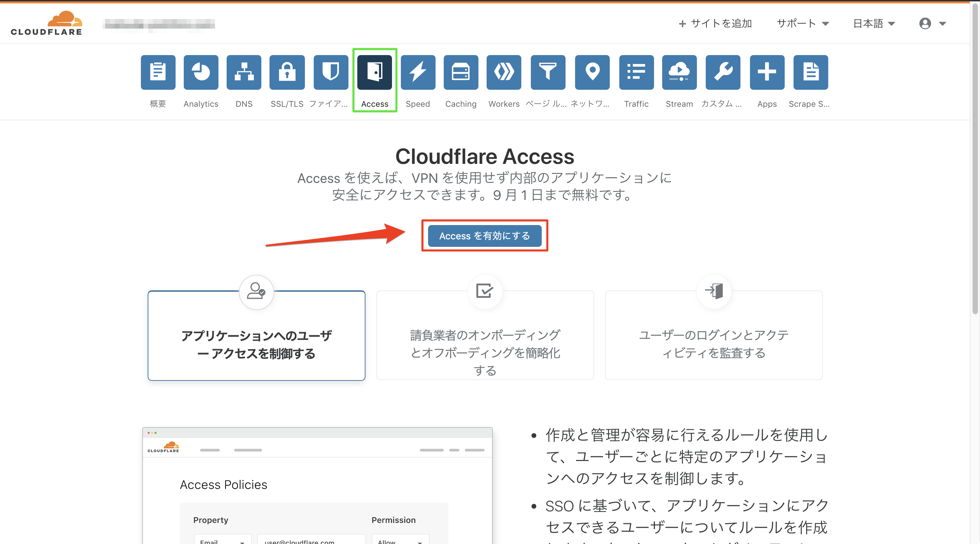Open the SSL/TLS lock icon
The image size is (980, 544).
point(287,72)
